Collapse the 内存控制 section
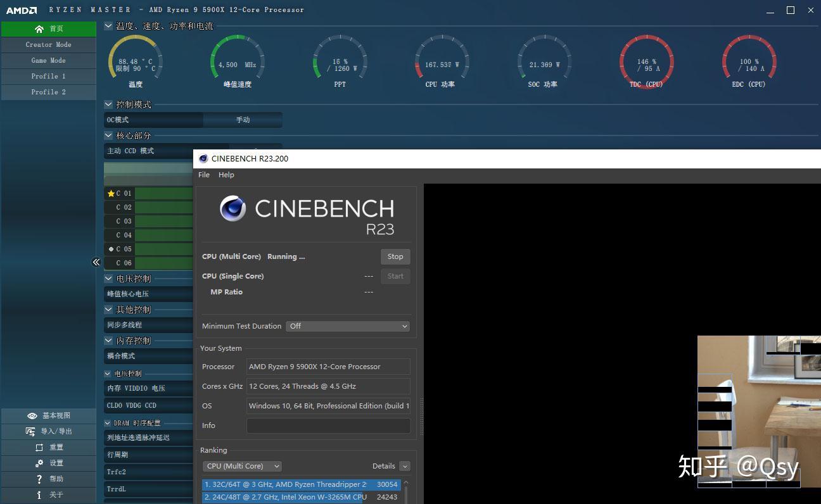This screenshot has height=504, width=821. pyautogui.click(x=108, y=341)
